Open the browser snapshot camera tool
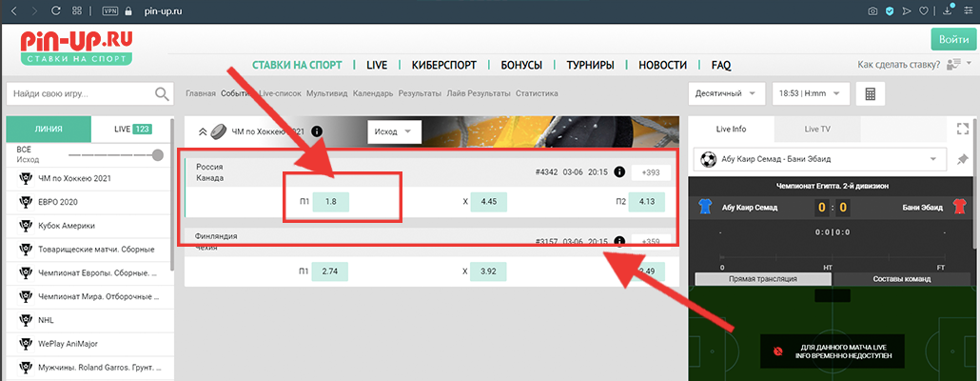Image resolution: width=980 pixels, height=381 pixels. pos(873,10)
